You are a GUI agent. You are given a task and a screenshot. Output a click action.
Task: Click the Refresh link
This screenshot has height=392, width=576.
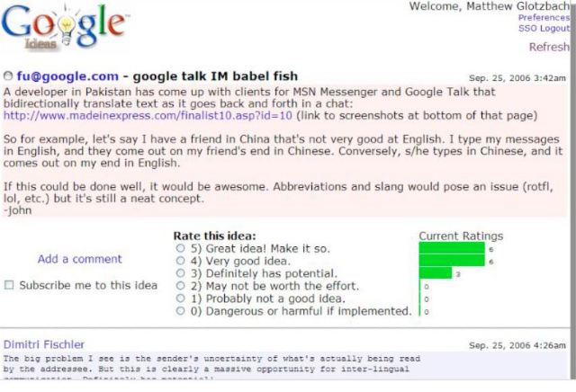point(548,48)
